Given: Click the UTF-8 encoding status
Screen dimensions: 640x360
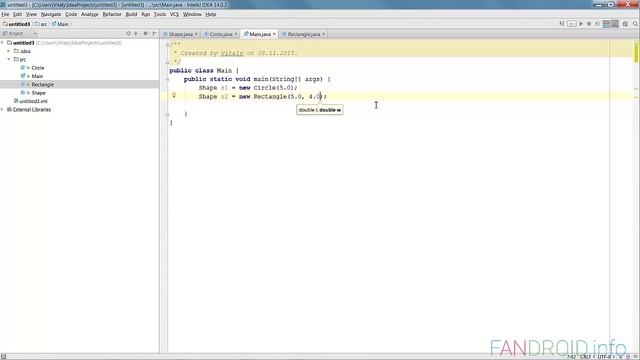Looking at the screenshot, I should point(604,357).
